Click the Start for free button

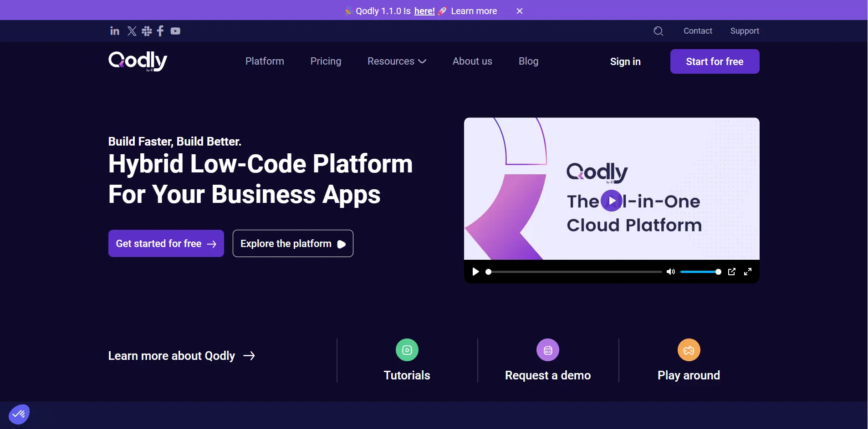(x=715, y=61)
